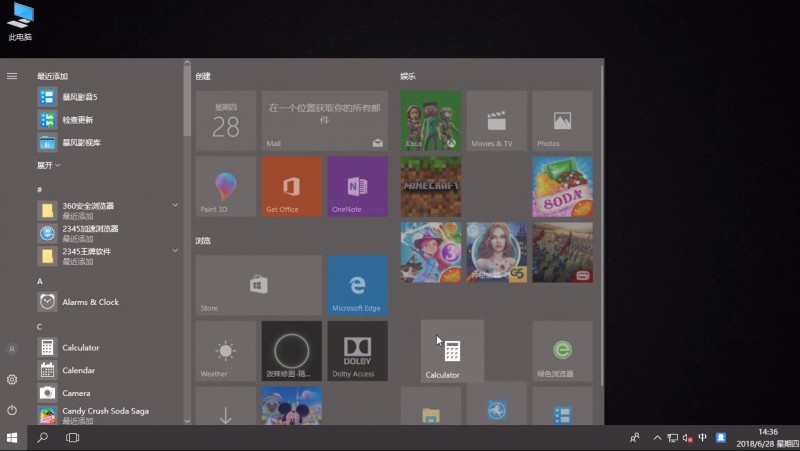800x451 pixels.
Task: Expand the Start menu hamburger button
Action: 12,76
